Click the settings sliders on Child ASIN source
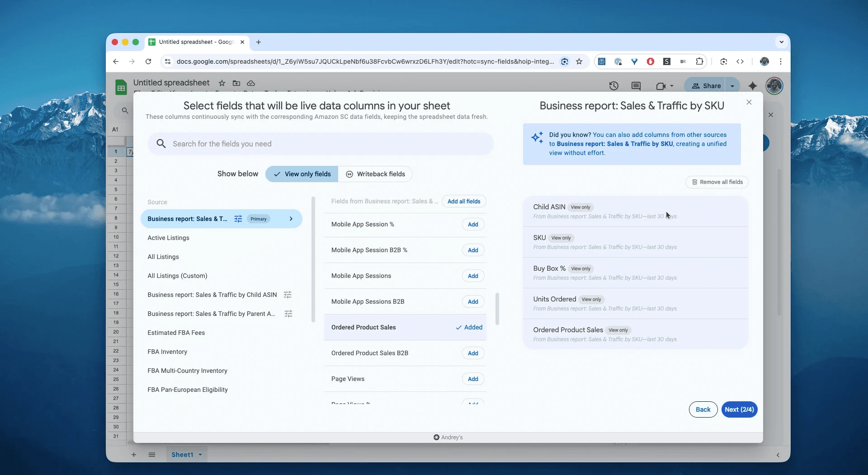Image resolution: width=868 pixels, height=475 pixels. (x=288, y=295)
